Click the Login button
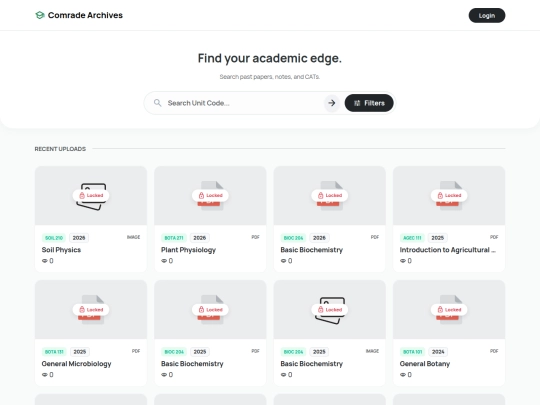The height and width of the screenshot is (405, 540). 487,15
